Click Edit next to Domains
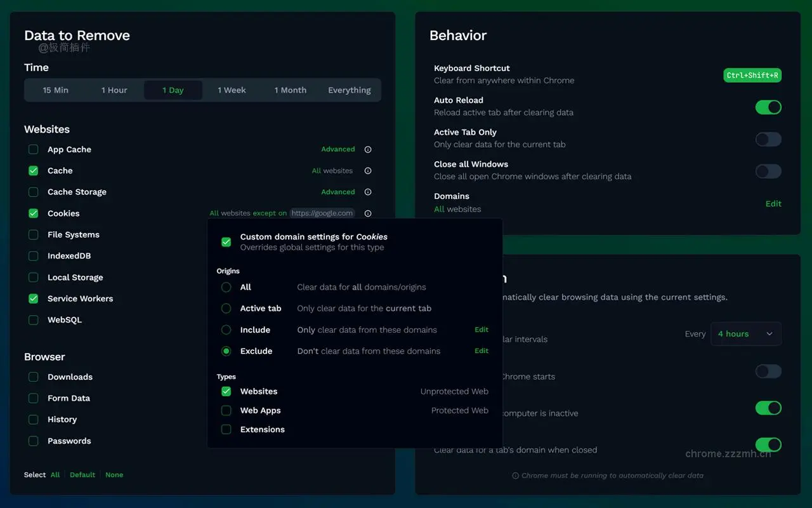Viewport: 812px width, 508px height. pos(773,203)
